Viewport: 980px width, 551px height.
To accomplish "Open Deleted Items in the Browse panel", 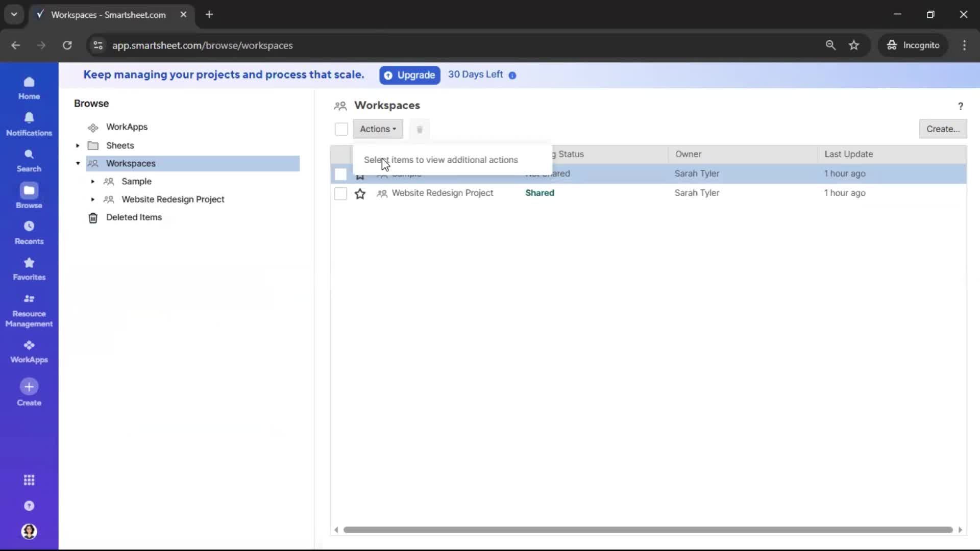I will (x=134, y=217).
